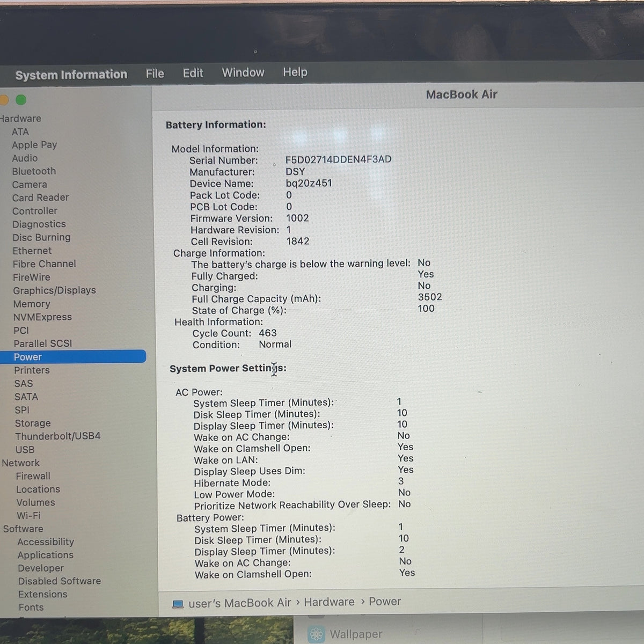Select Wi-Fi in the sidebar
644x644 pixels.
[28, 516]
